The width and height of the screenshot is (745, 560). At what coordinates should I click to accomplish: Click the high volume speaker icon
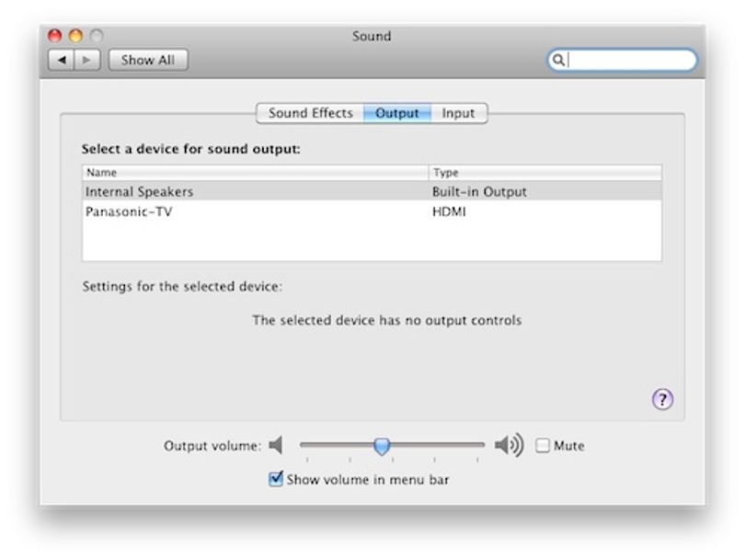pyautogui.click(x=509, y=446)
